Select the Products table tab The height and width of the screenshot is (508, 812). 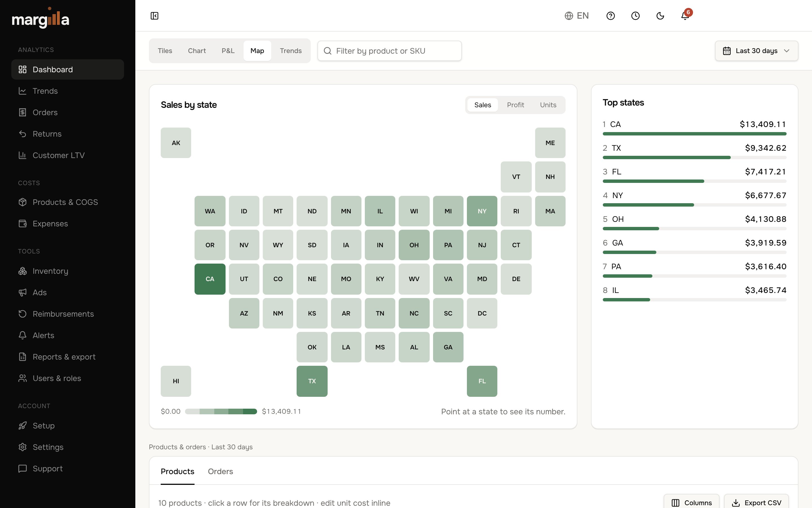pyautogui.click(x=178, y=471)
